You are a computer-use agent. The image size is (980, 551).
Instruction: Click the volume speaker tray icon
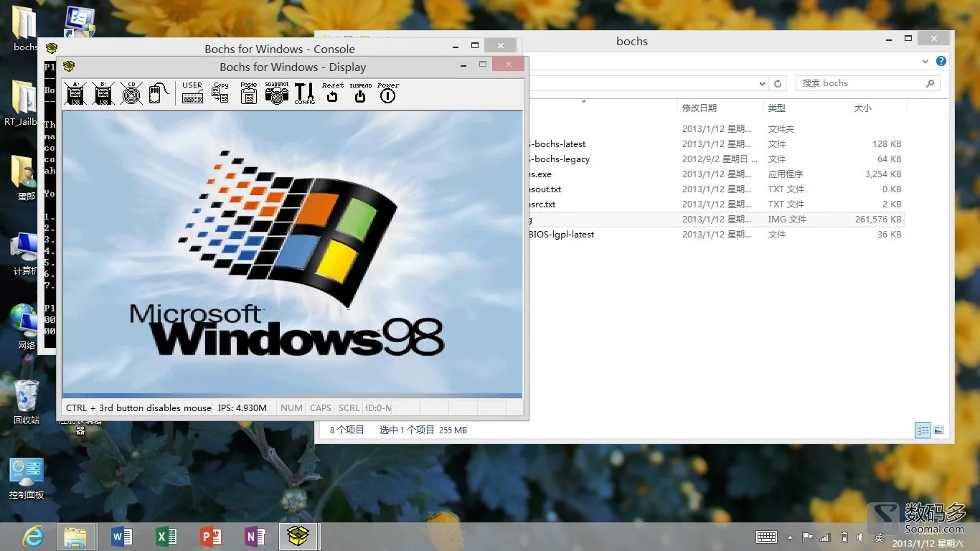[x=860, y=537]
